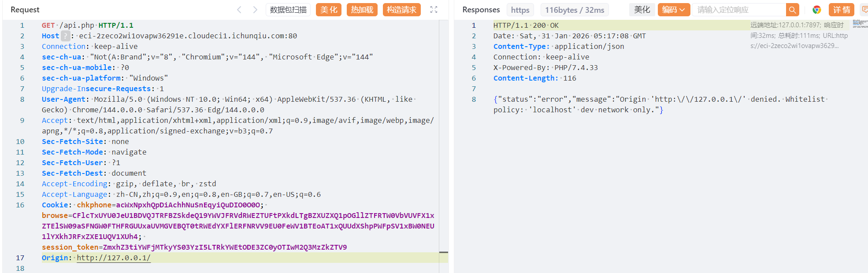868x273 pixels.
Task: Click the orange search magnifier icon
Action: [x=792, y=10]
